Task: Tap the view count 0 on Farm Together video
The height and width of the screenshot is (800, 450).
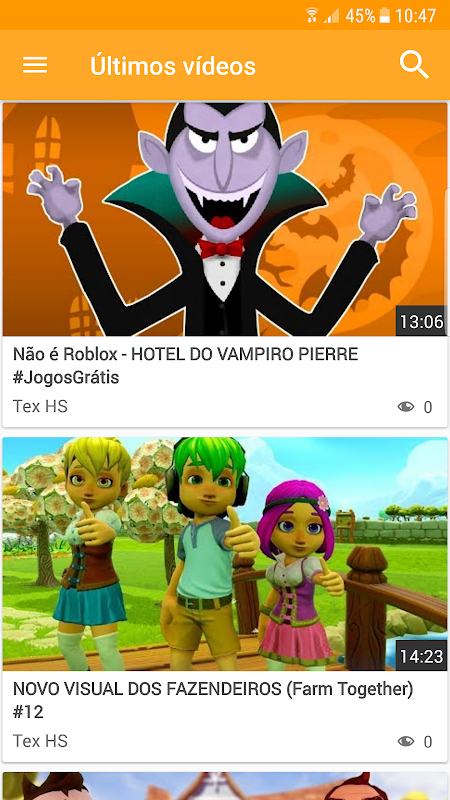Action: tap(428, 742)
